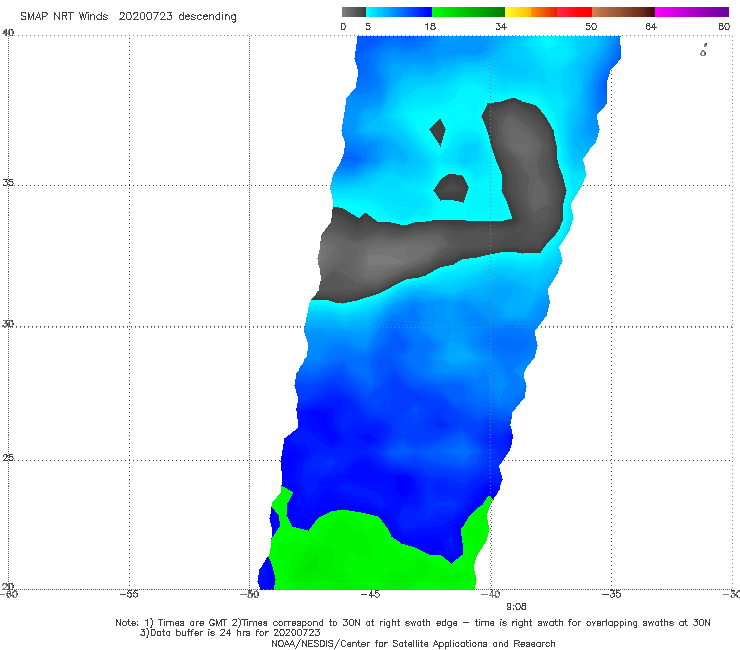740x650 pixels.
Task: Click the longitude label '-55'
Action: 129,594
